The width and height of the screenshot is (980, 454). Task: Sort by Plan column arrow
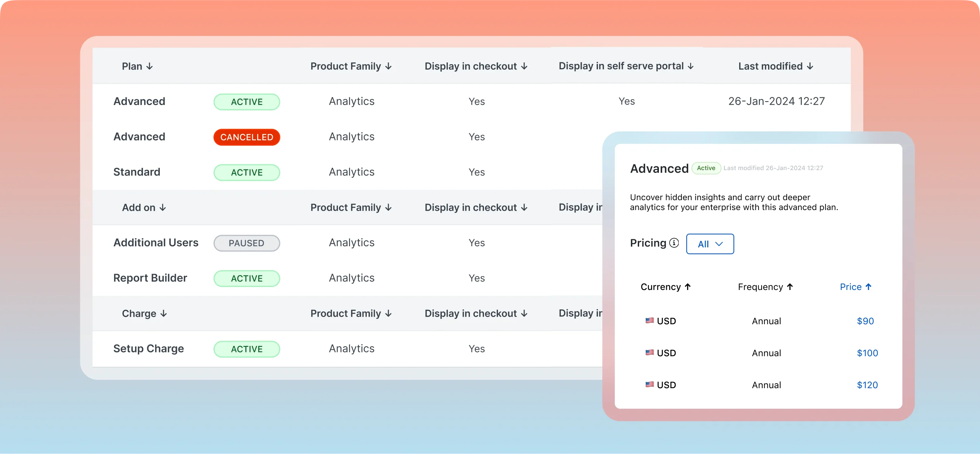pyautogui.click(x=150, y=66)
